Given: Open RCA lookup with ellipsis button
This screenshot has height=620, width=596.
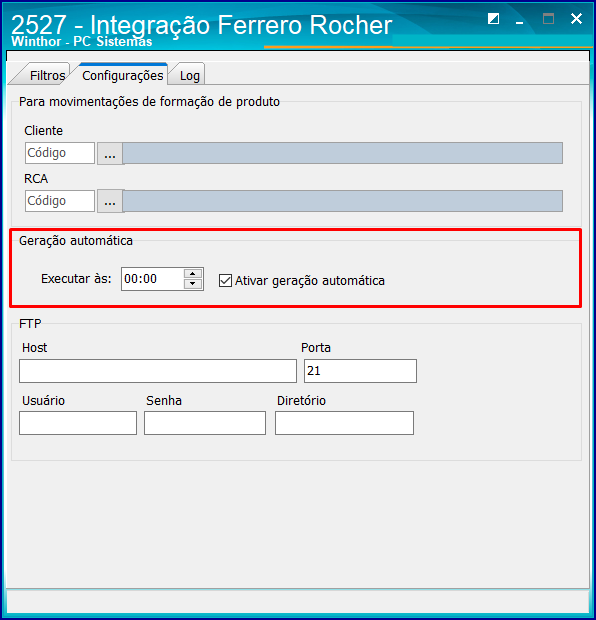Looking at the screenshot, I should 110,201.
